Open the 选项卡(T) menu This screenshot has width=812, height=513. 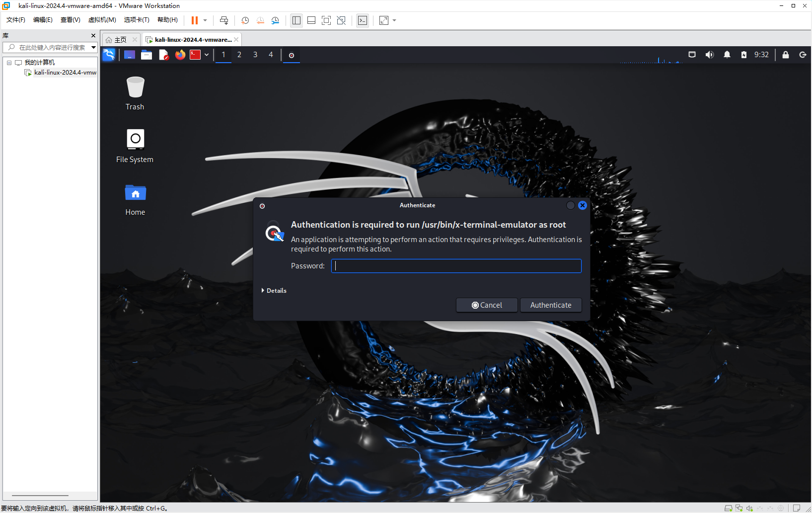pyautogui.click(x=137, y=20)
